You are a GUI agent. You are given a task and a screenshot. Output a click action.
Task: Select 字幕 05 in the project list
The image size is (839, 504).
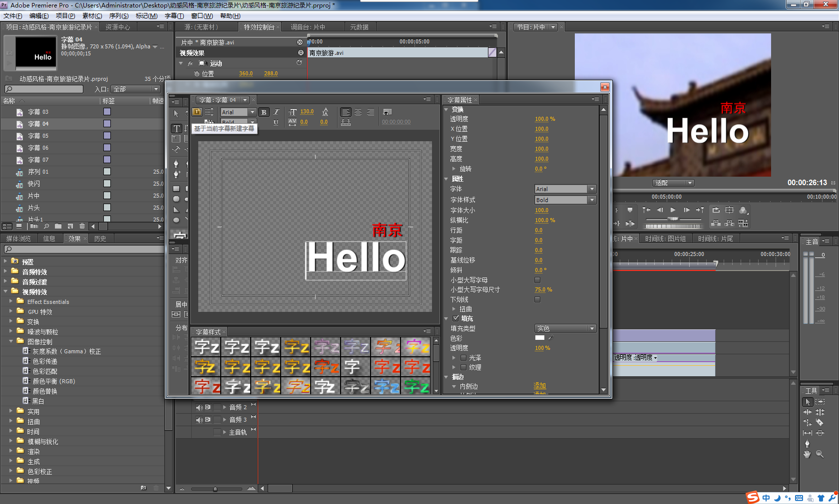pyautogui.click(x=38, y=136)
